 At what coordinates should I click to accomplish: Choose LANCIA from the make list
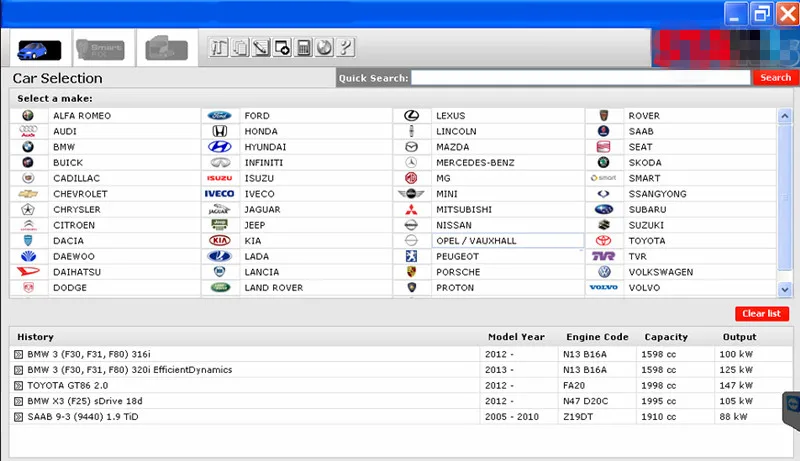[261, 272]
